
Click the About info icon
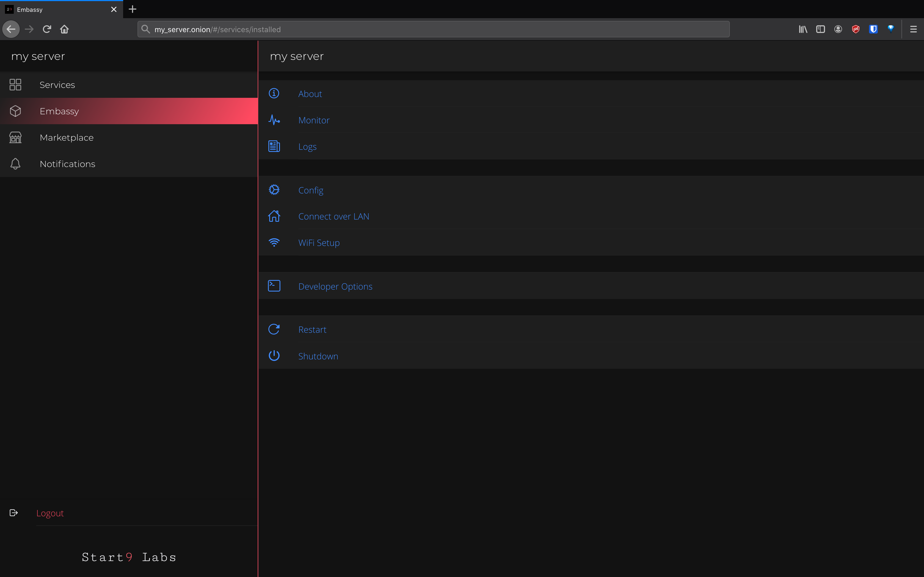pyautogui.click(x=274, y=93)
